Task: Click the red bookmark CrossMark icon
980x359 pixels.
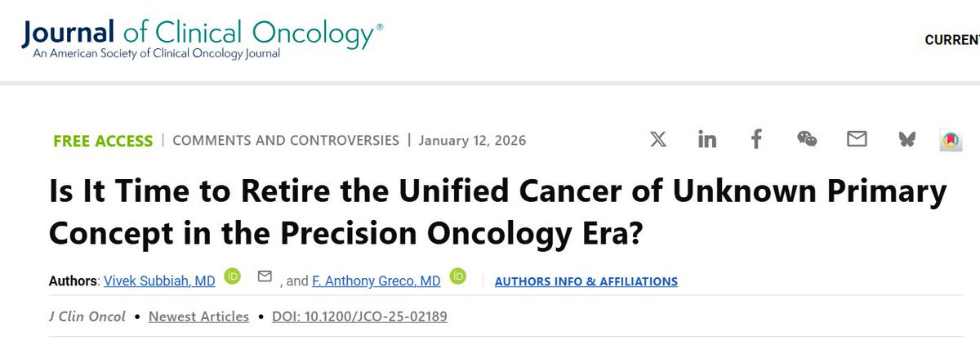Action: point(950,141)
